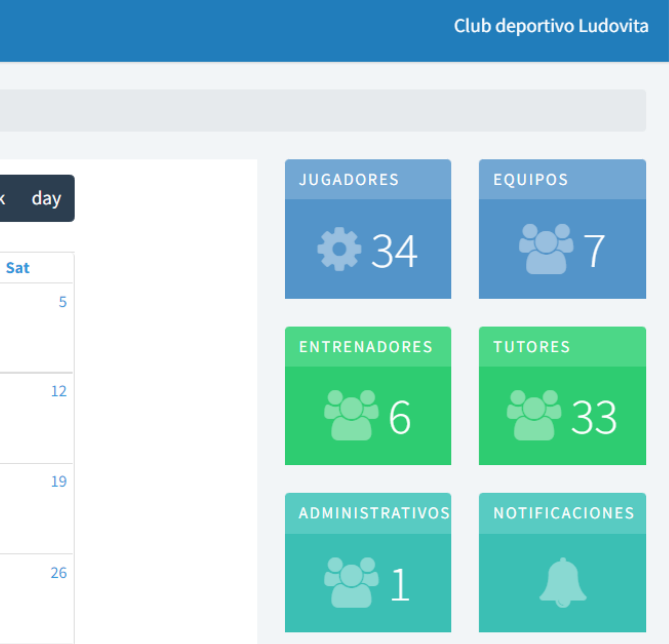Screen dimensions: 669x644
Task: Click the Tutores count number 33
Action: click(593, 417)
